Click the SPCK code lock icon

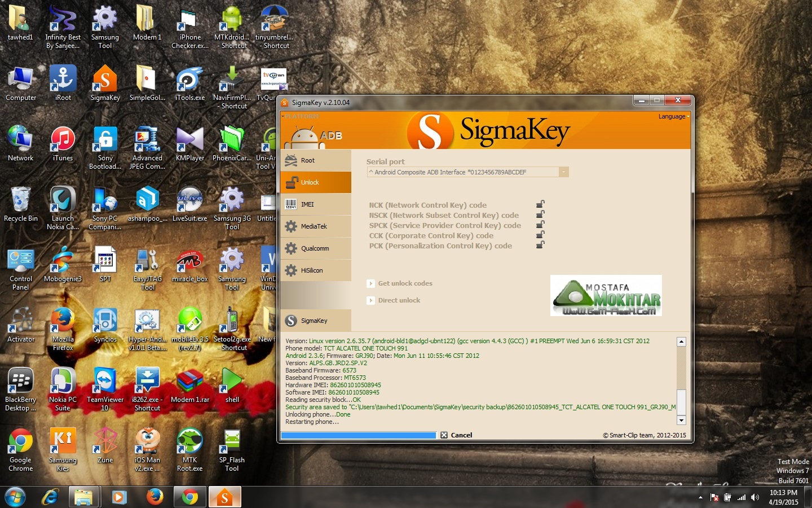coord(540,225)
